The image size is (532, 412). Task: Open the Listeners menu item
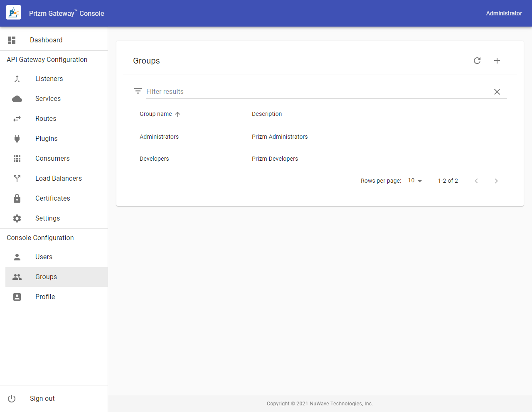click(x=49, y=79)
